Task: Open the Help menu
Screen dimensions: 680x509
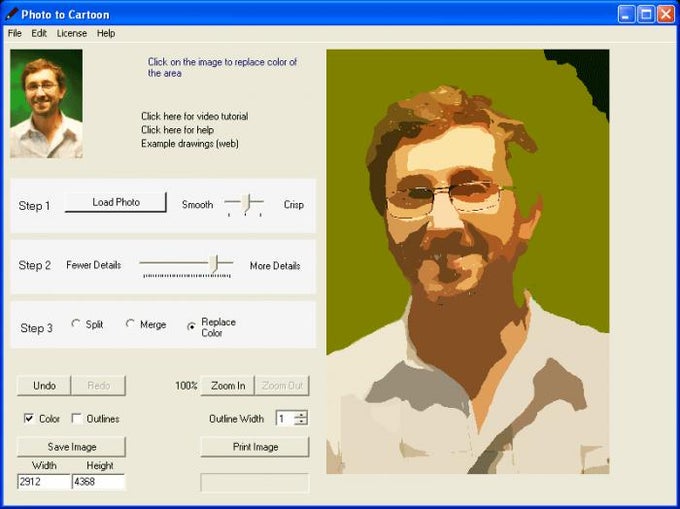Action: [x=106, y=33]
